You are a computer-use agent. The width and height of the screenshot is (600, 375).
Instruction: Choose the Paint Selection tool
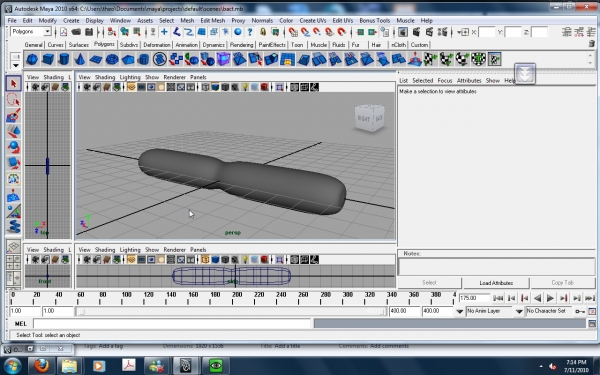click(x=13, y=116)
